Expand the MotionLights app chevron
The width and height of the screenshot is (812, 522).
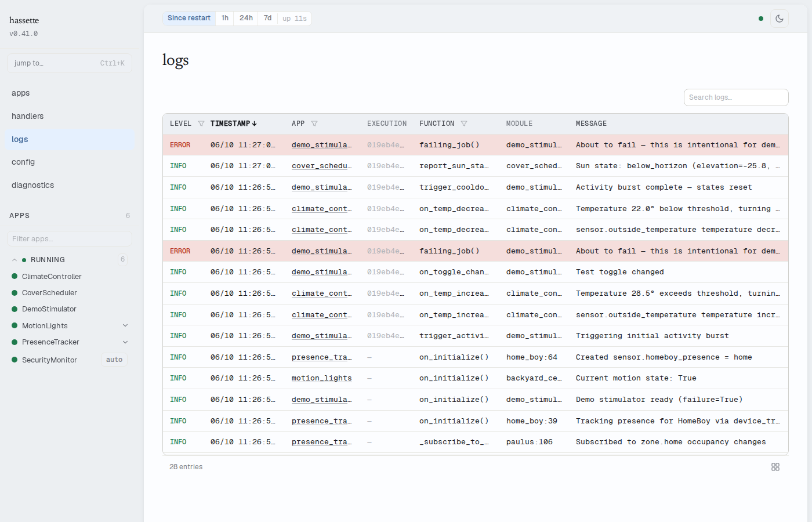[x=125, y=326]
